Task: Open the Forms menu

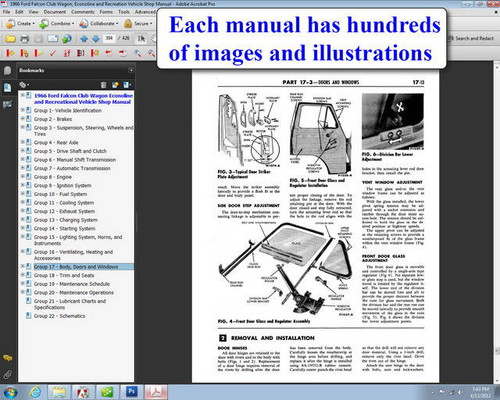Action: pos(106,12)
